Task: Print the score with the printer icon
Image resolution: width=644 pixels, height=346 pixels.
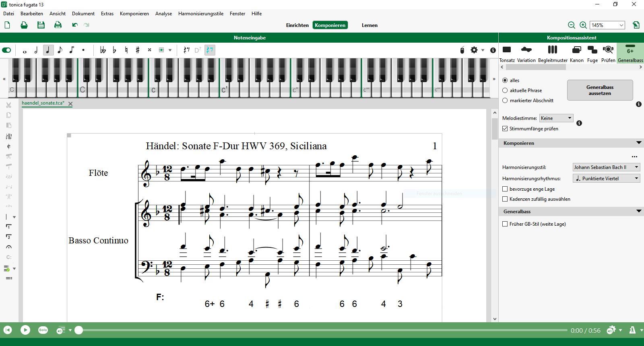Action: pyautogui.click(x=58, y=25)
